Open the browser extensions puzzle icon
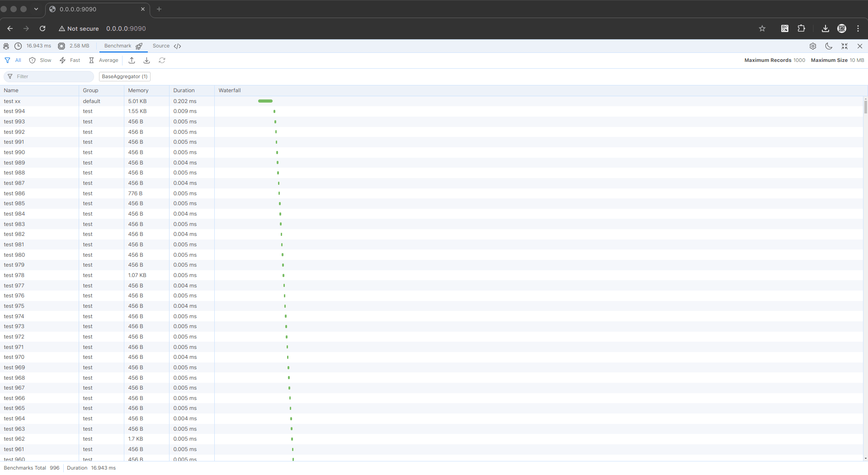This screenshot has width=868, height=475. (x=801, y=28)
